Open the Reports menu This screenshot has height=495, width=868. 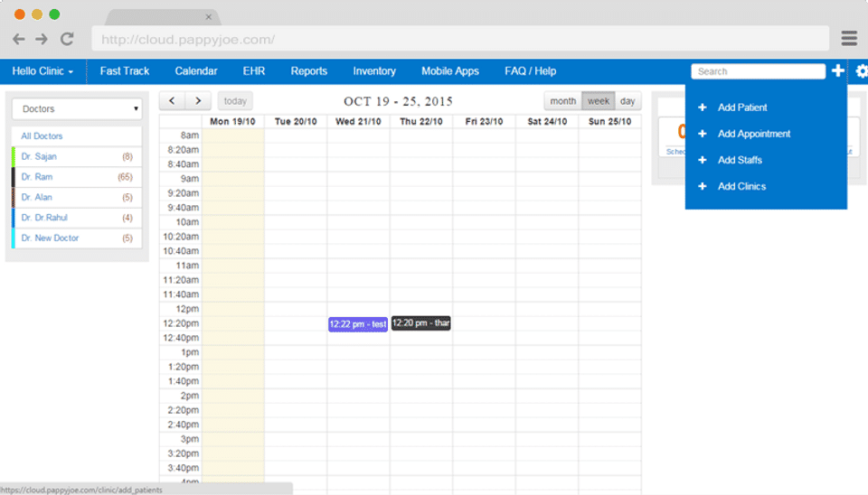pos(309,71)
